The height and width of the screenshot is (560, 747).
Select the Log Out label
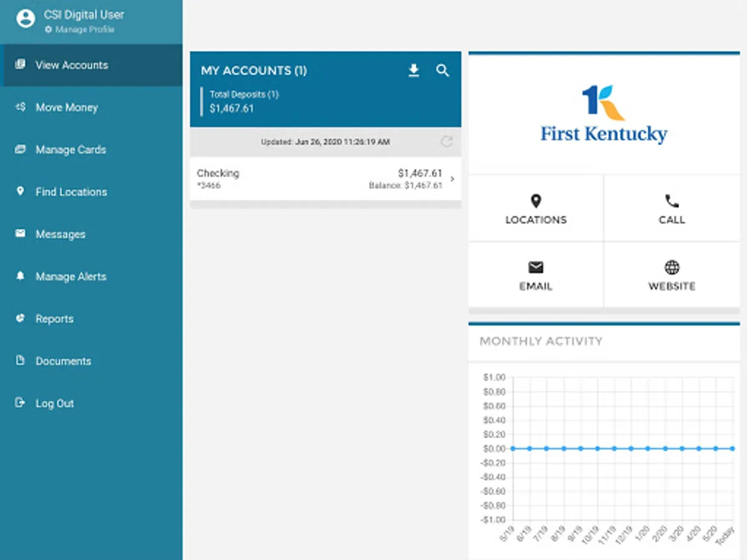point(55,403)
